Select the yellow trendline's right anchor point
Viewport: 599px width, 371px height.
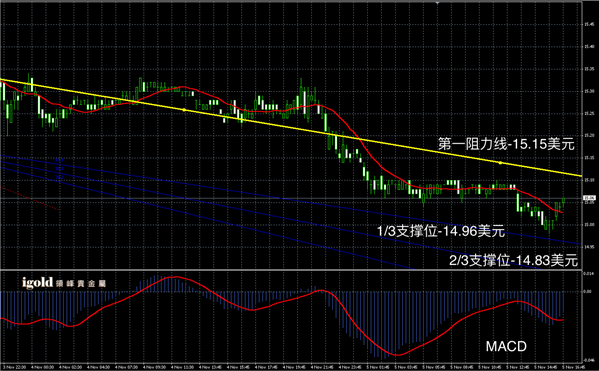click(500, 163)
